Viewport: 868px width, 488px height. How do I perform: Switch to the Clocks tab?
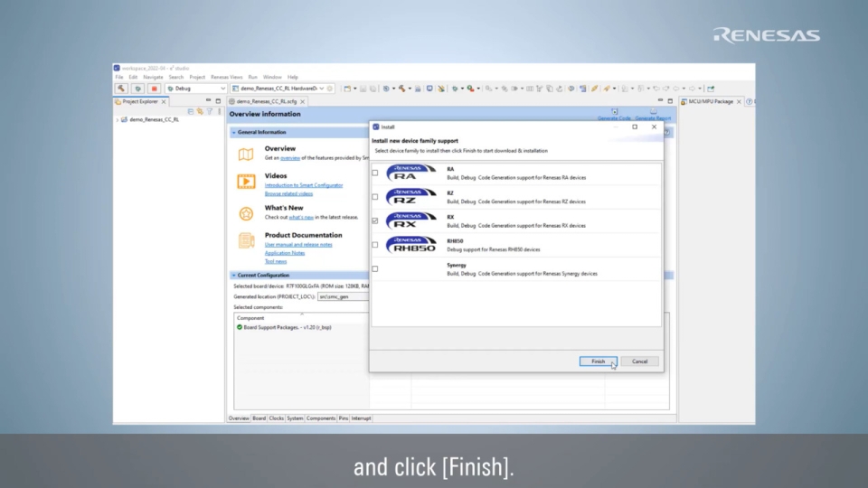click(277, 418)
